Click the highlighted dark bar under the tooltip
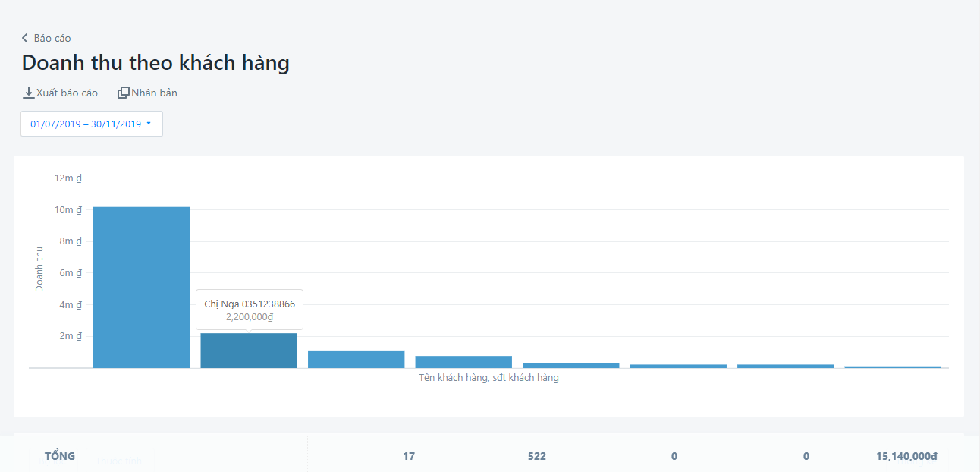 click(x=249, y=351)
